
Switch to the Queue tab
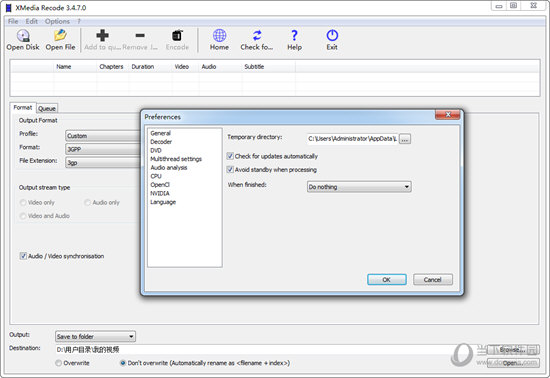pyautogui.click(x=47, y=109)
